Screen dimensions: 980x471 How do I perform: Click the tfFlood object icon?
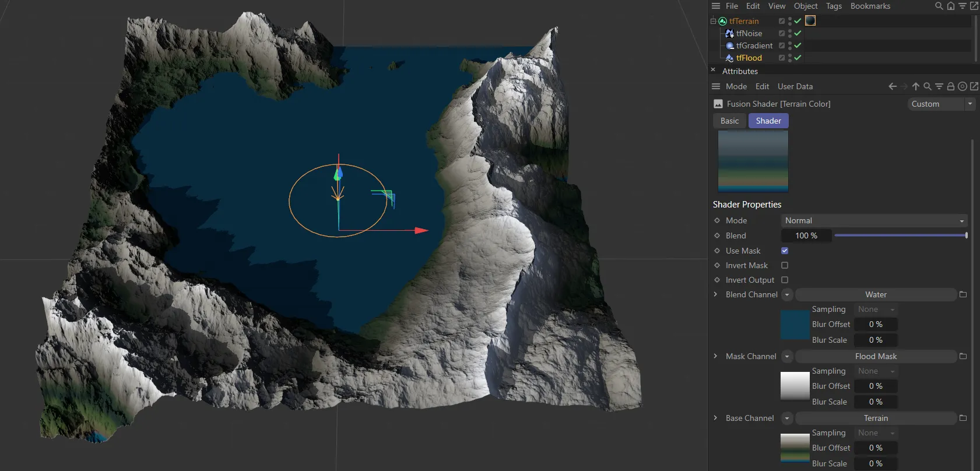[x=729, y=58]
